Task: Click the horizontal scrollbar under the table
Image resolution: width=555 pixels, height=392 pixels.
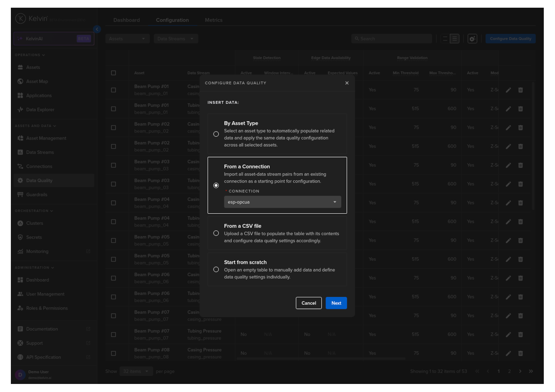Action: (x=321, y=359)
